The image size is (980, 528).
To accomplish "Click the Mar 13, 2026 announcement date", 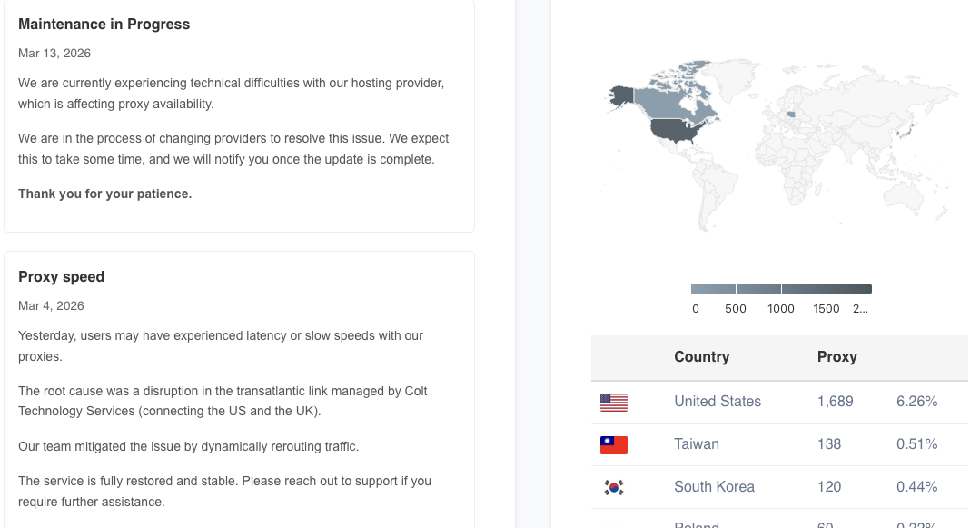I will (54, 54).
